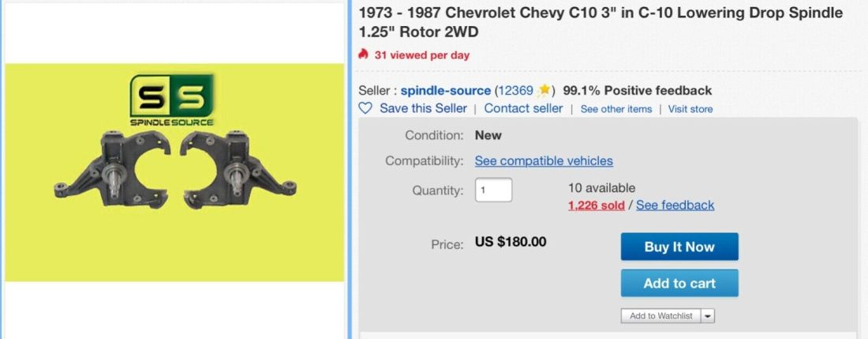Open the See feedback link

click(675, 205)
